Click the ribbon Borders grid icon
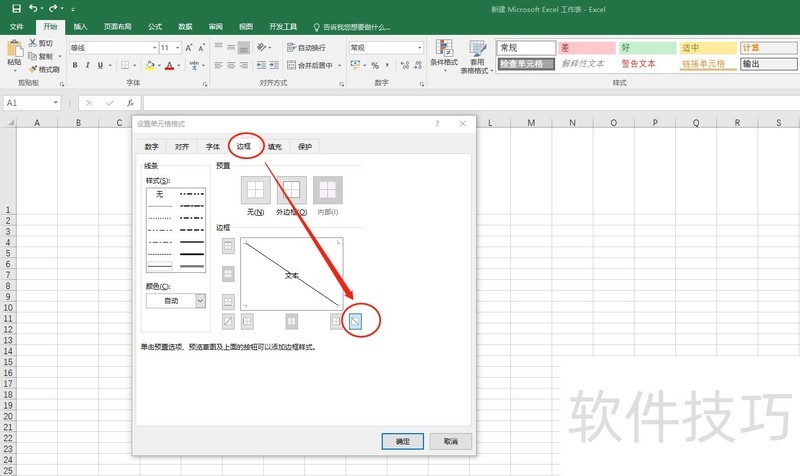 point(125,65)
